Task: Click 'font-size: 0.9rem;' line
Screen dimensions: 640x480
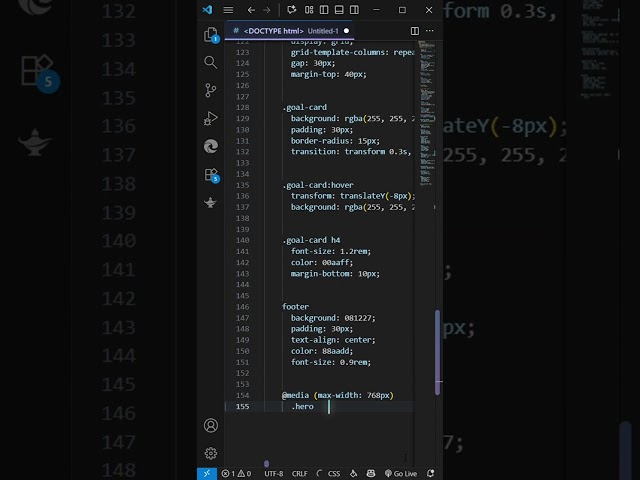Action: [x=331, y=362]
